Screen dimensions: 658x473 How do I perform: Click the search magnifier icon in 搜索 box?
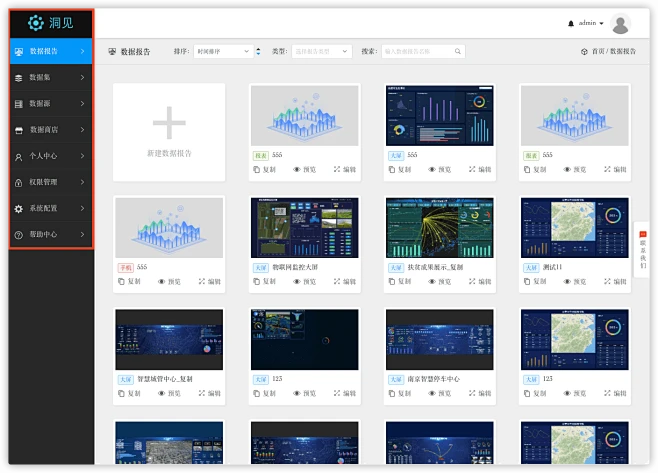pos(457,51)
